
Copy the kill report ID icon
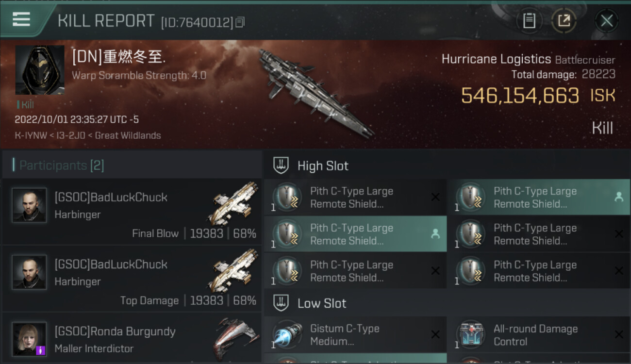tap(240, 22)
